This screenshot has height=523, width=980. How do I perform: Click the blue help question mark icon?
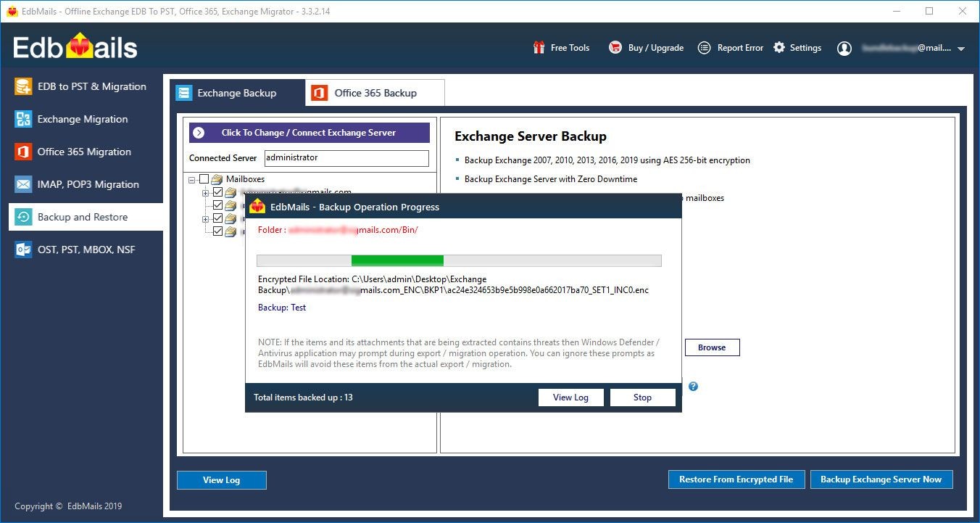tap(693, 387)
